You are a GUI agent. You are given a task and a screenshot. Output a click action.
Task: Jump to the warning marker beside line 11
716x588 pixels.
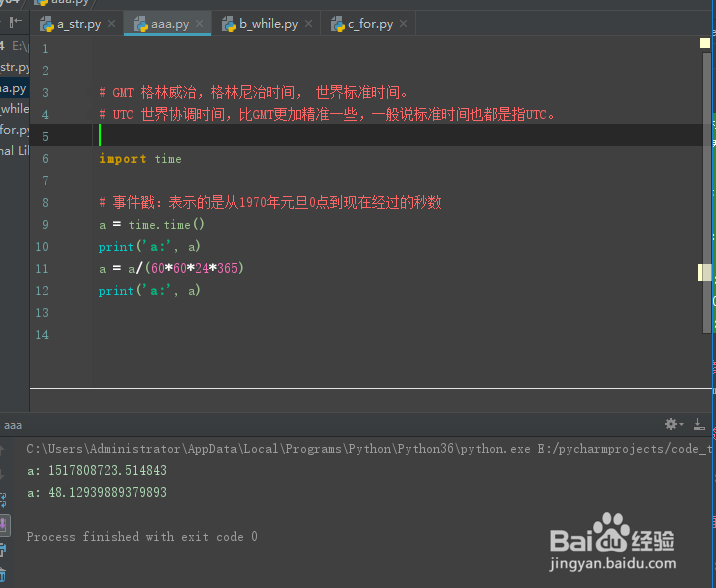tap(705, 272)
